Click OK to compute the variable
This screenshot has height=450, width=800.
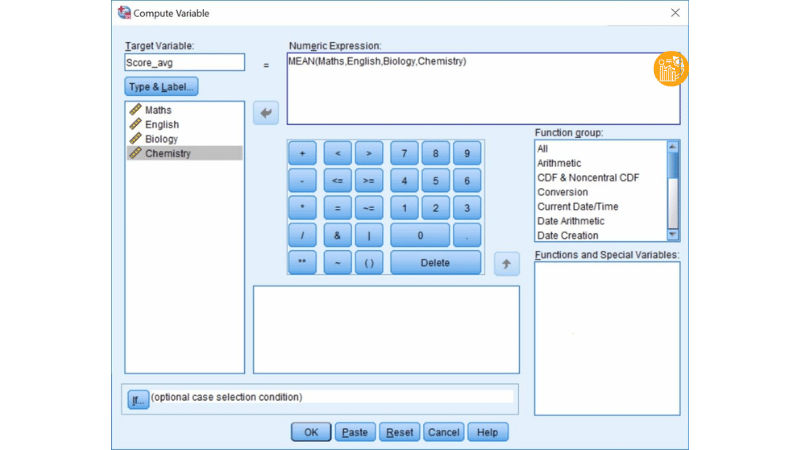click(x=311, y=432)
